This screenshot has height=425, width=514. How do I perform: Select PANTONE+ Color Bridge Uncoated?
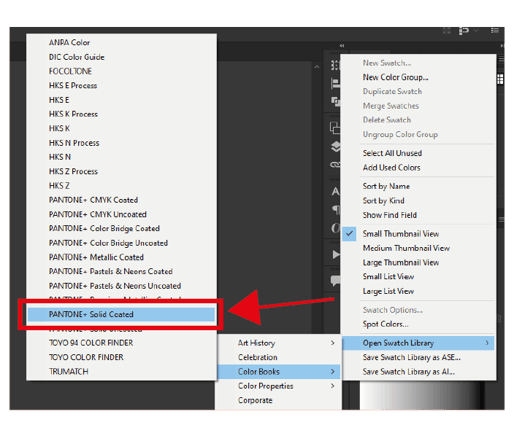pyautogui.click(x=108, y=243)
